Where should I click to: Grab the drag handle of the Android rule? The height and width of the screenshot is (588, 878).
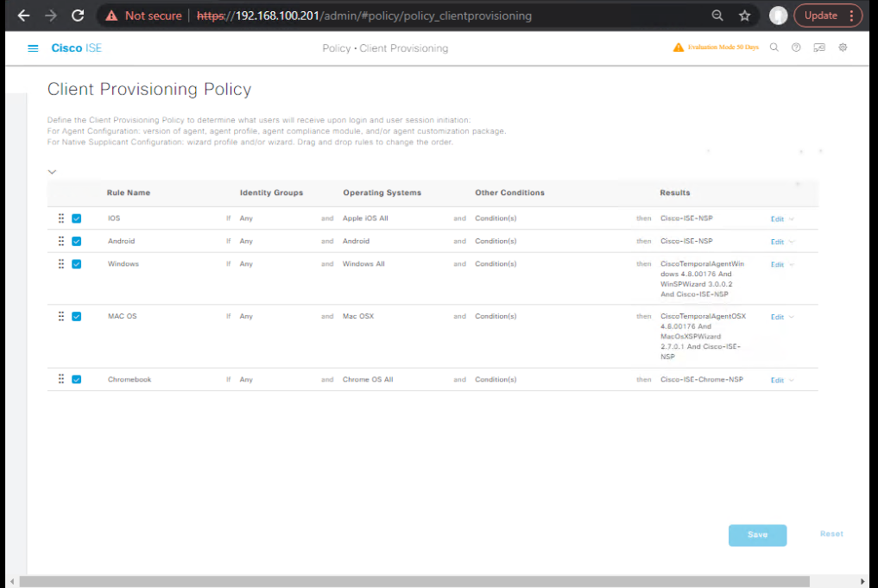(61, 242)
